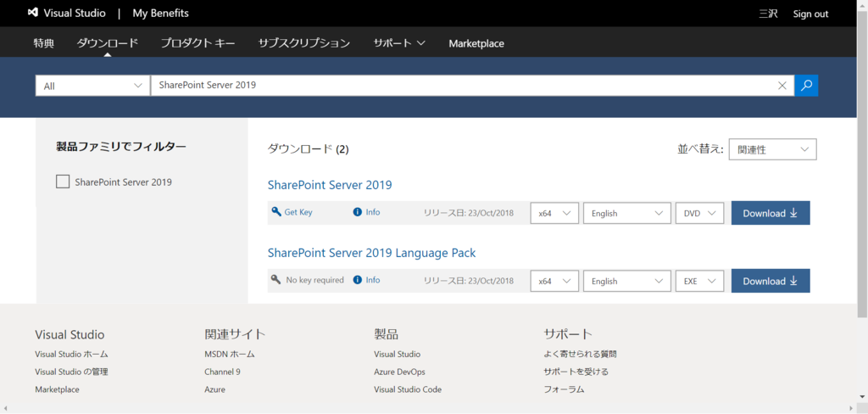Open English language dropdown for SharePoint Server 2019
The height and width of the screenshot is (414, 868).
tap(627, 214)
